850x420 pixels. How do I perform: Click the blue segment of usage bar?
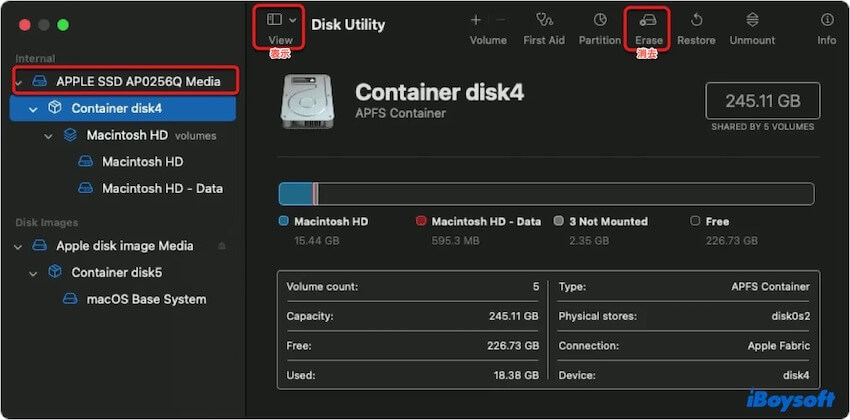click(295, 194)
